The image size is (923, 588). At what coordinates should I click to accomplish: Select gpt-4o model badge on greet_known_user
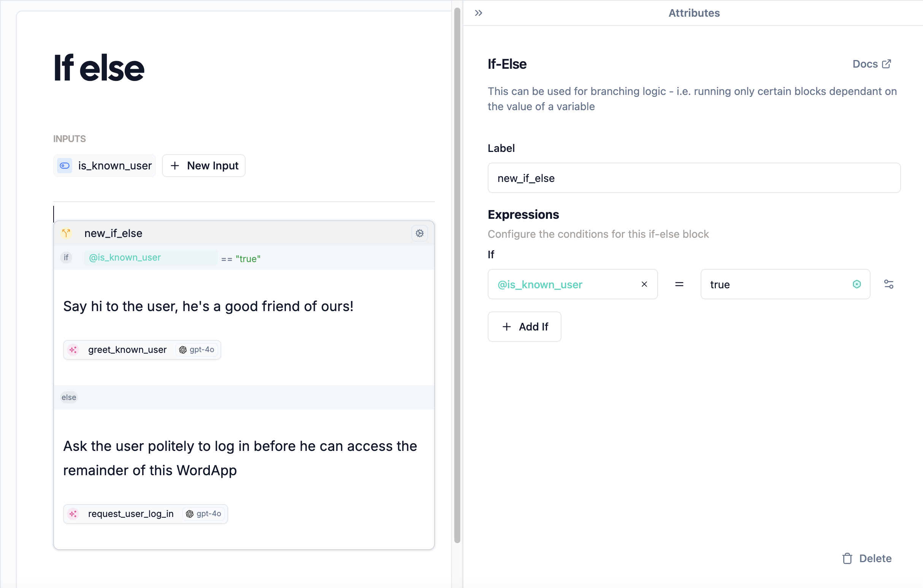[197, 350]
